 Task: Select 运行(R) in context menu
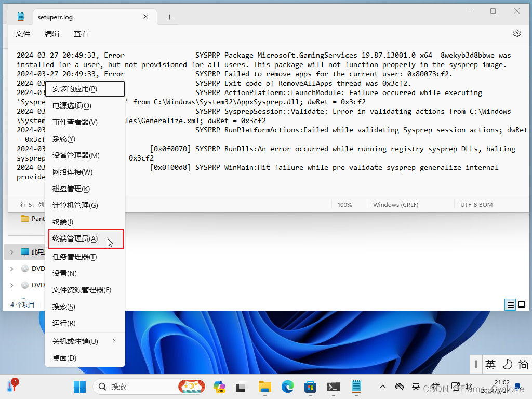[x=85, y=323]
